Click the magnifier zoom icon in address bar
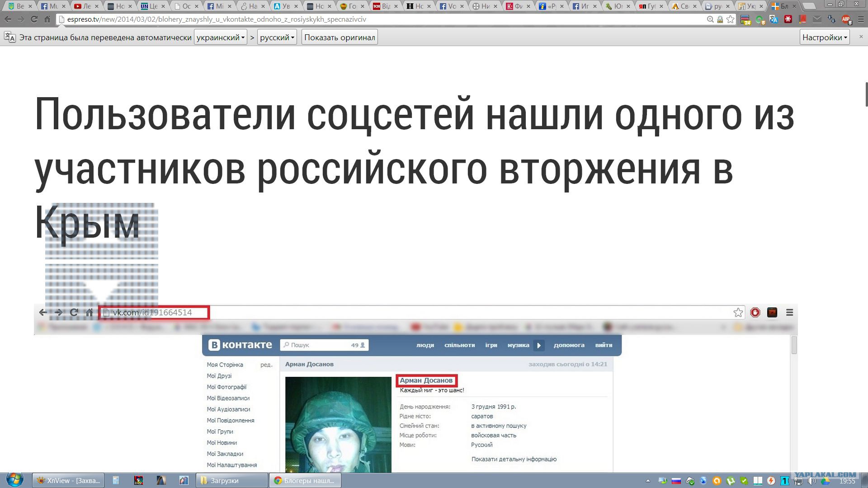 click(x=710, y=19)
